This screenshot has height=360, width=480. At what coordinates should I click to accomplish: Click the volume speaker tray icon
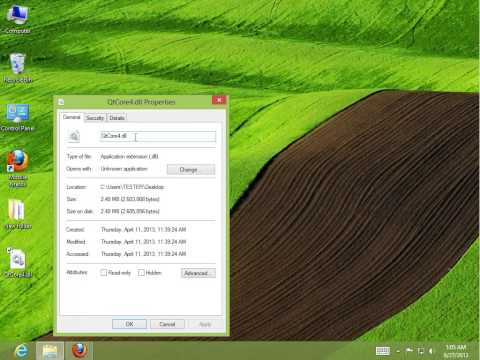pyautogui.click(x=431, y=351)
